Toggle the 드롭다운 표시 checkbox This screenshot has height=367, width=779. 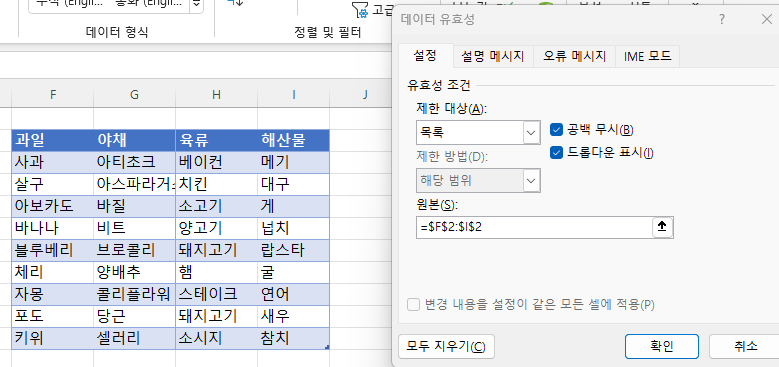556,153
